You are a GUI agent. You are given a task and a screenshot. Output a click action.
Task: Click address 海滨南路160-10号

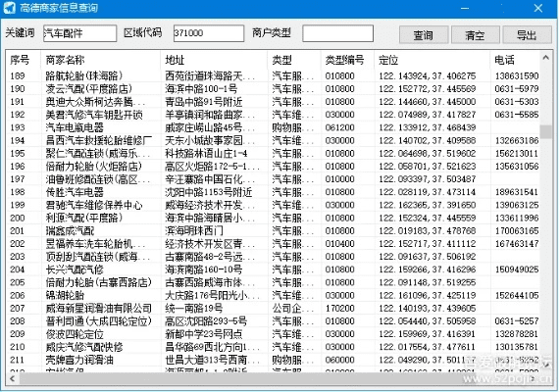click(x=204, y=269)
